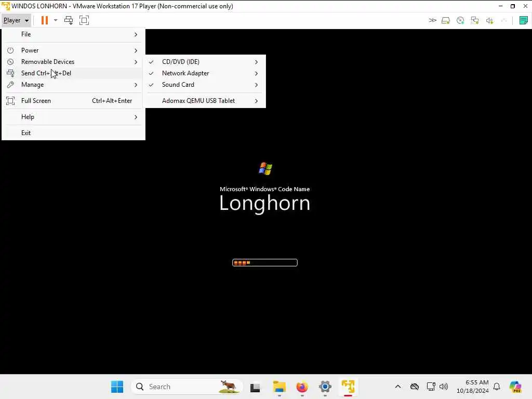Viewport: 532px width, 399px height.
Task: Click the orange pause (suspend) icon in toolbar
Action: point(45,20)
